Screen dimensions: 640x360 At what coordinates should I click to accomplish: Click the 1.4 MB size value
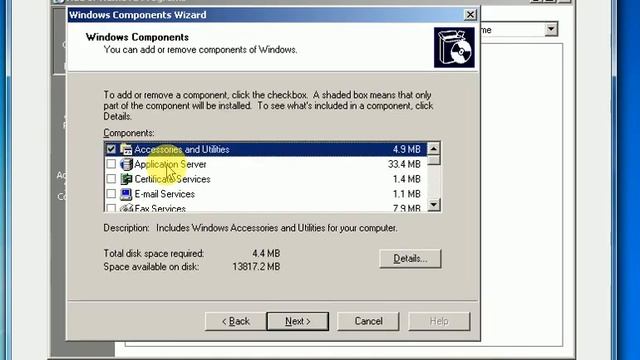407,179
